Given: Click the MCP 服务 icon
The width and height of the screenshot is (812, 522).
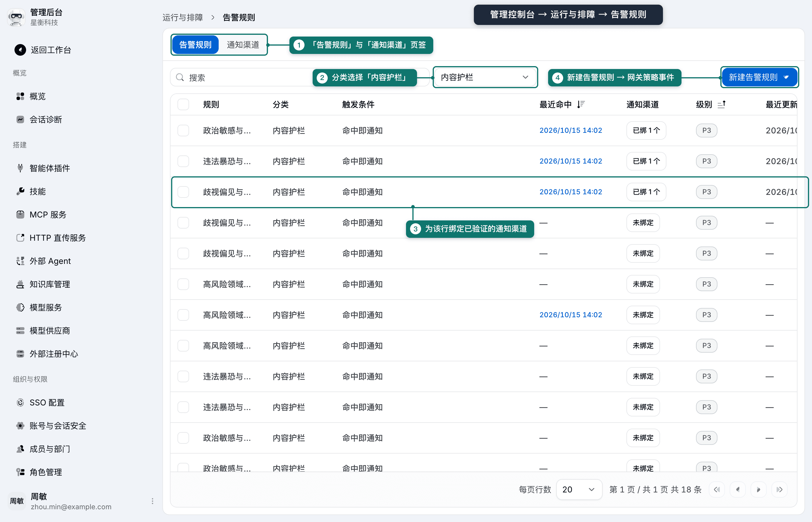Looking at the screenshot, I should point(20,215).
